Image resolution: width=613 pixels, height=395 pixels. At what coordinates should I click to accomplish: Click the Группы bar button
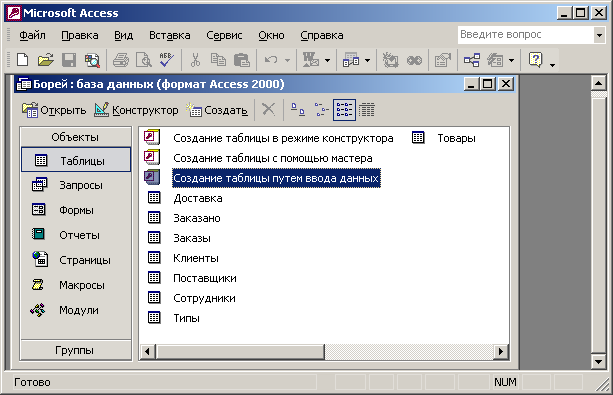click(x=75, y=350)
